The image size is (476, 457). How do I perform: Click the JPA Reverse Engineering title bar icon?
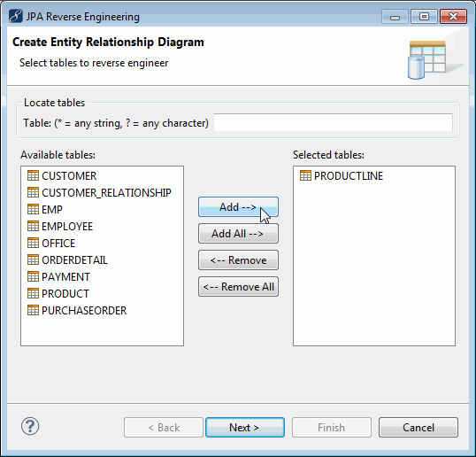coord(15,17)
